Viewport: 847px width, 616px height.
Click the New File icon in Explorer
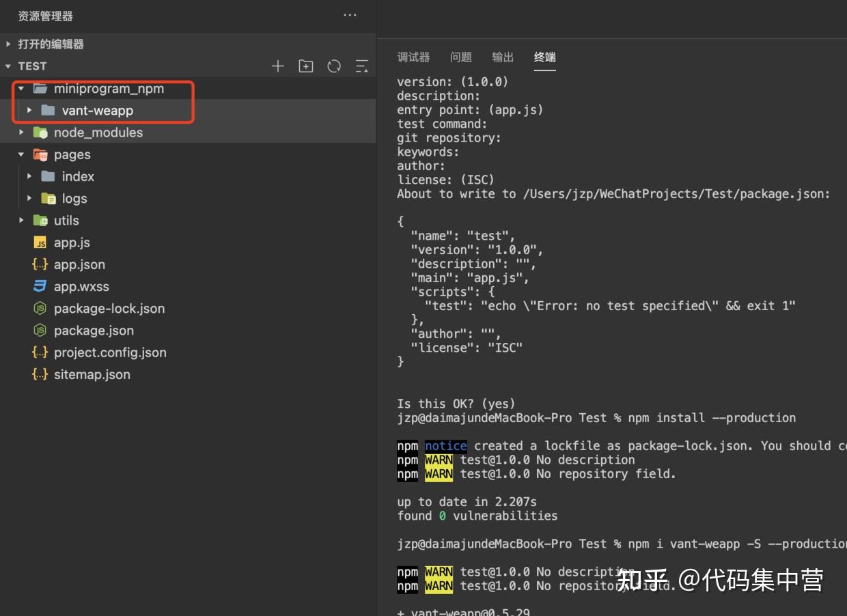coord(278,66)
